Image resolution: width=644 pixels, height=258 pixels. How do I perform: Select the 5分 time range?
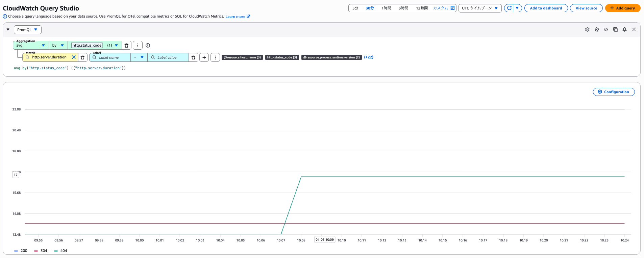tap(355, 8)
